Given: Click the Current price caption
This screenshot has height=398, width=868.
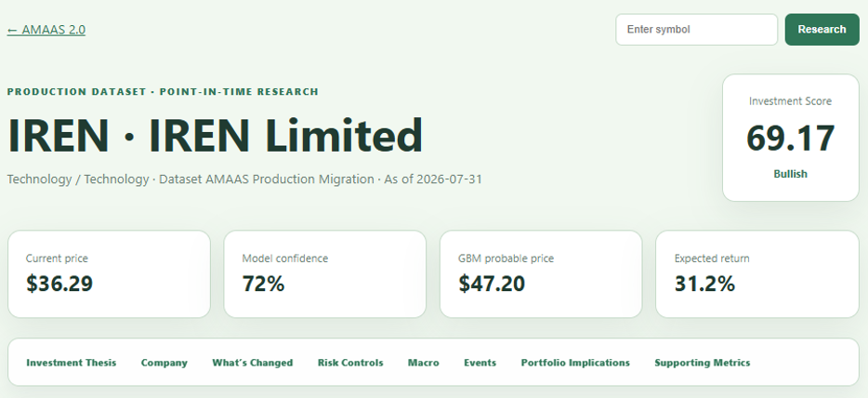Looking at the screenshot, I should (x=57, y=259).
